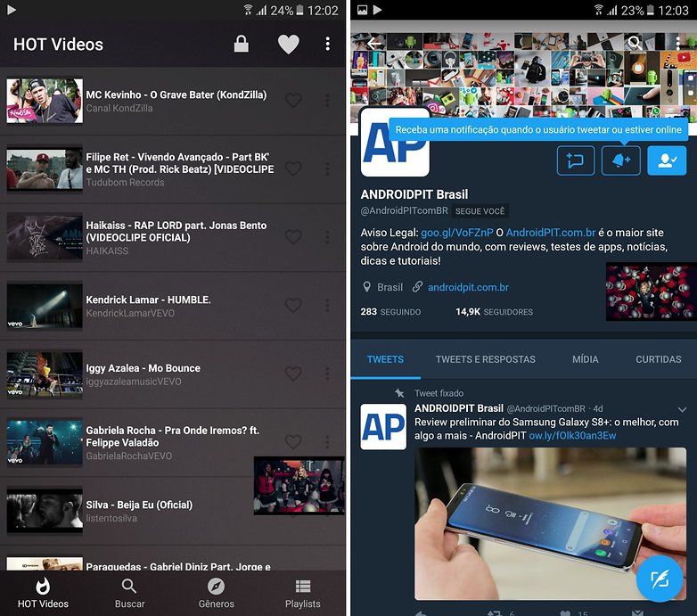
Task: Open ow.ly/fOlk30an3Ew link in tweet
Action: [x=572, y=436]
